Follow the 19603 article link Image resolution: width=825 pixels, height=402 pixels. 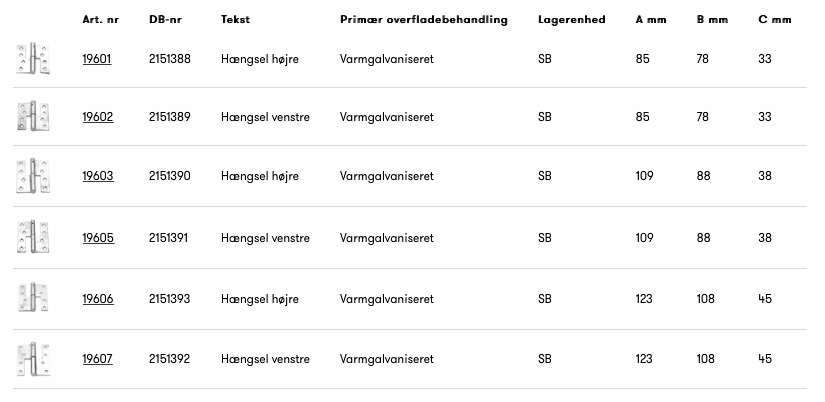[x=97, y=176]
